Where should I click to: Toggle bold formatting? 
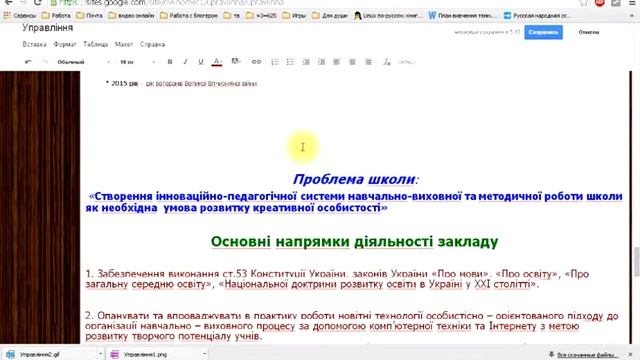coord(170,62)
